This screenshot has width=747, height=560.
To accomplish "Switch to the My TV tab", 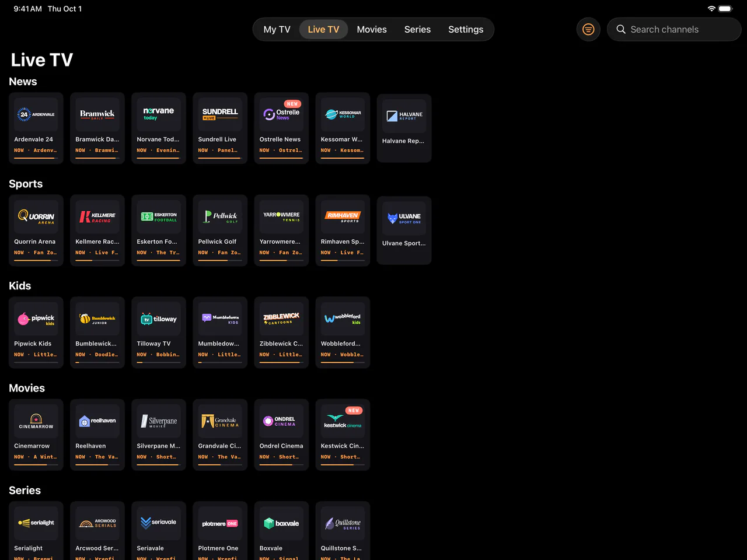I will coord(277,29).
